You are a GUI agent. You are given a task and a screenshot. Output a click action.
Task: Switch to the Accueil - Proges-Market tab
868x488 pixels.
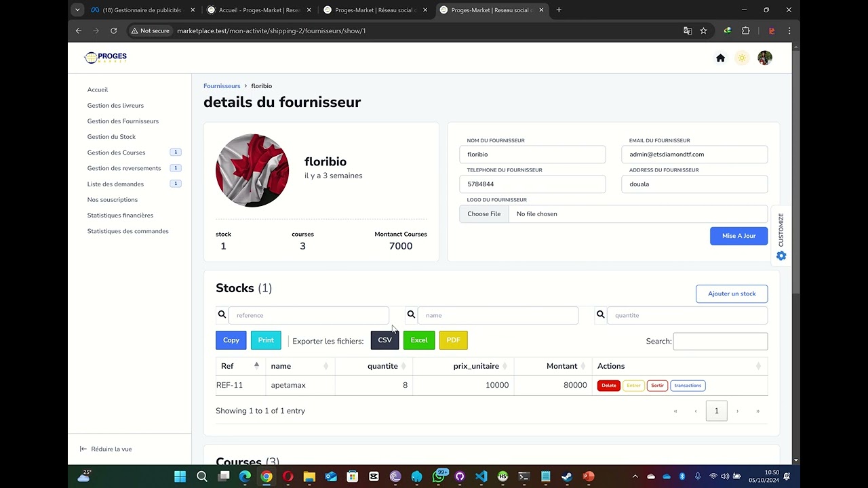click(x=260, y=10)
